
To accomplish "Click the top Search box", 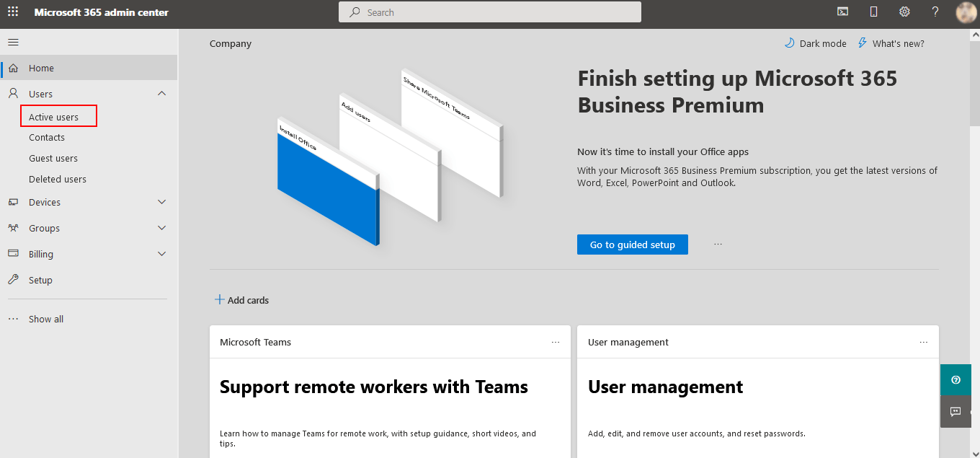I will pos(490,12).
